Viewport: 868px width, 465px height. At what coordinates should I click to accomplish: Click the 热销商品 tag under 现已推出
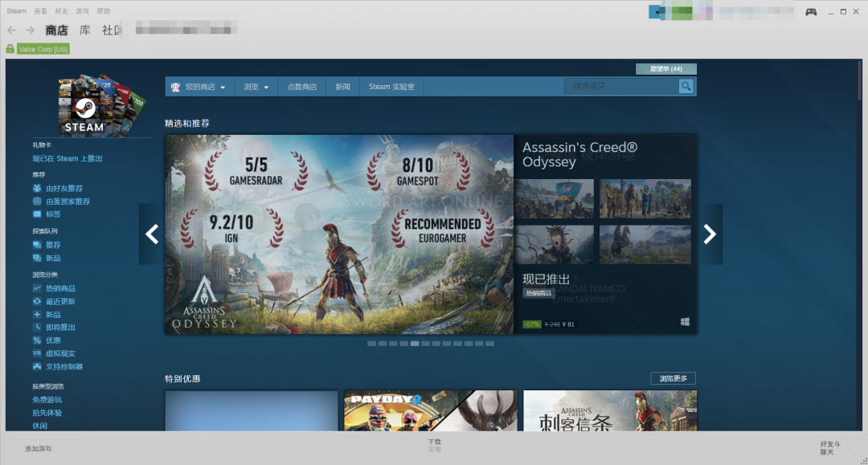[538, 293]
